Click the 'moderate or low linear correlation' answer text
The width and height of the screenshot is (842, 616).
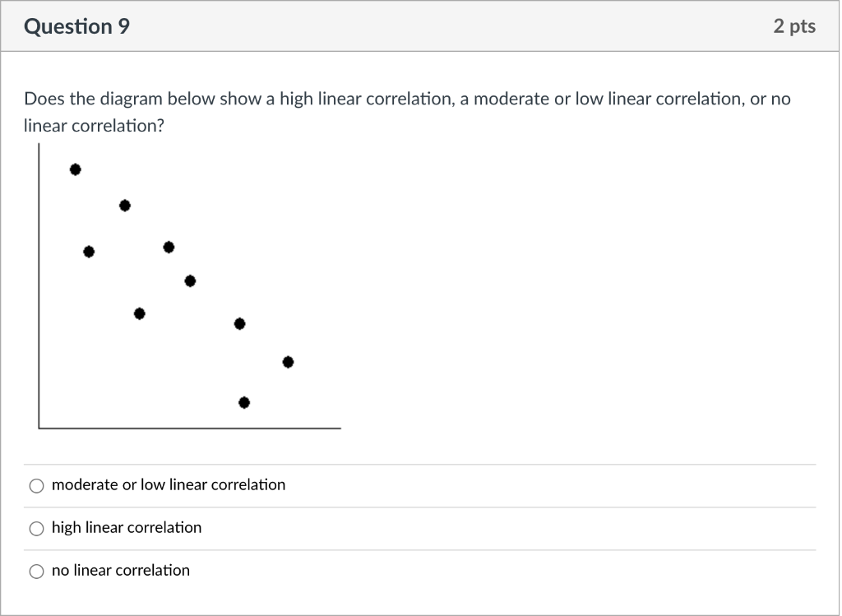pos(168,484)
